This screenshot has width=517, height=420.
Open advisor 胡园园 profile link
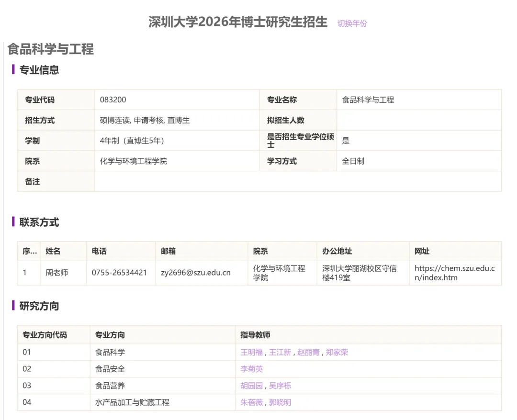(252, 386)
